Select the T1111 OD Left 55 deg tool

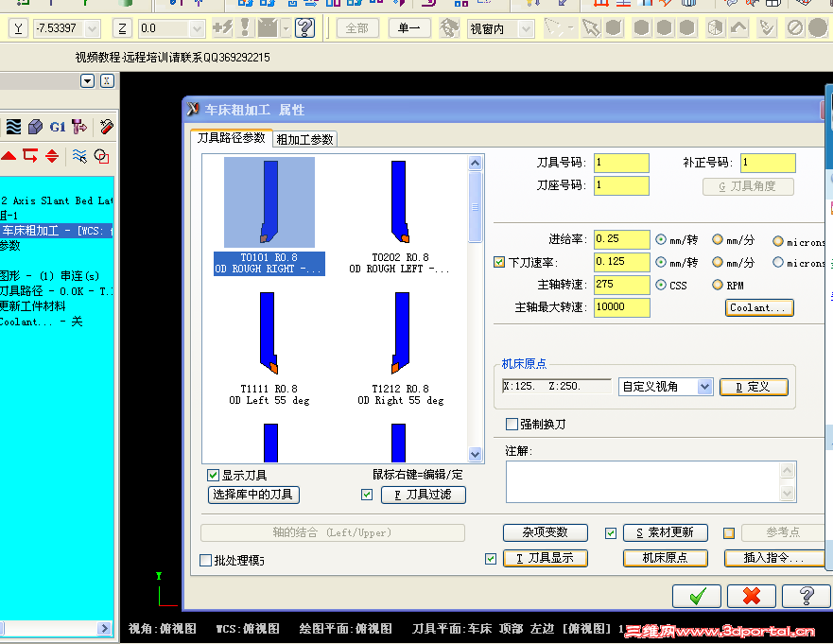tap(269, 349)
